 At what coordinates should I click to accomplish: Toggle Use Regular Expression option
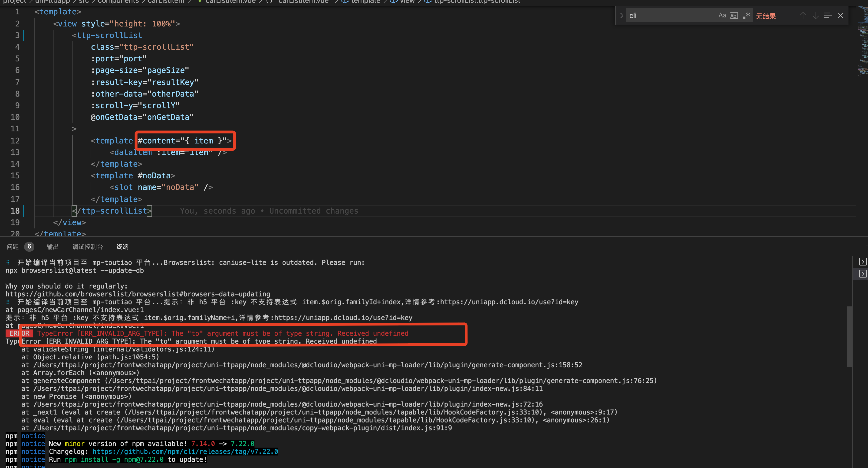pyautogui.click(x=746, y=16)
